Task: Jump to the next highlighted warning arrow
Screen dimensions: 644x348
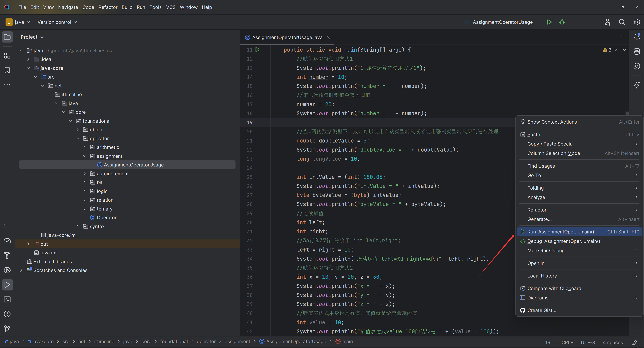Action: (625, 50)
